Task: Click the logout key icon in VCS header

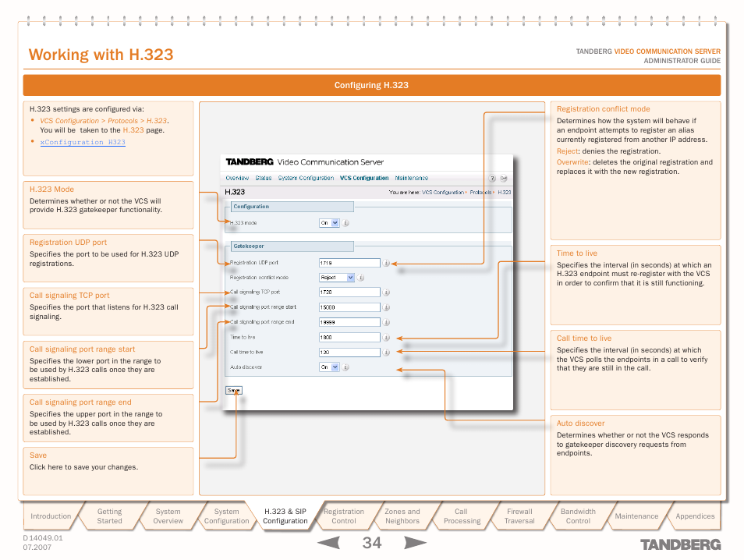Action: coord(504,179)
